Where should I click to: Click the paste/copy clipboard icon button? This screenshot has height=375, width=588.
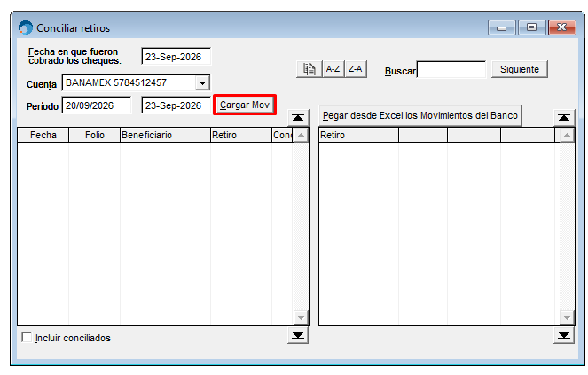[x=309, y=69]
